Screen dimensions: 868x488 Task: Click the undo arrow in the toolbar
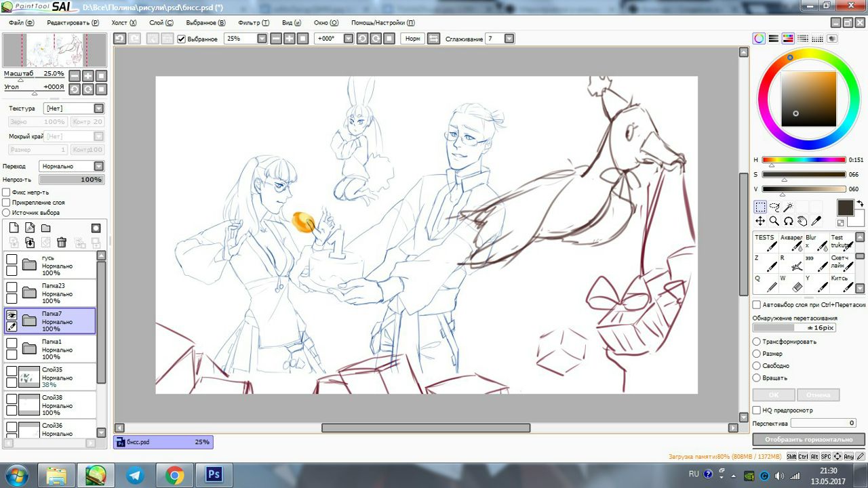pos(119,39)
